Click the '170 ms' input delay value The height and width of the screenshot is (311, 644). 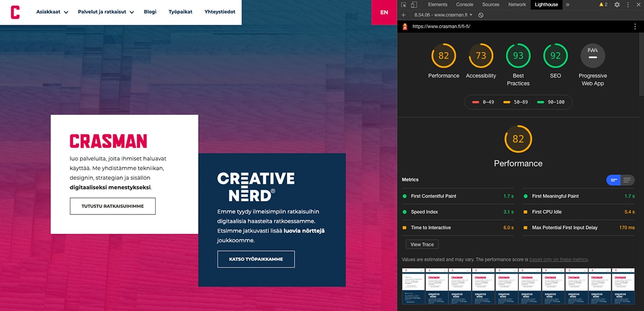tap(627, 228)
